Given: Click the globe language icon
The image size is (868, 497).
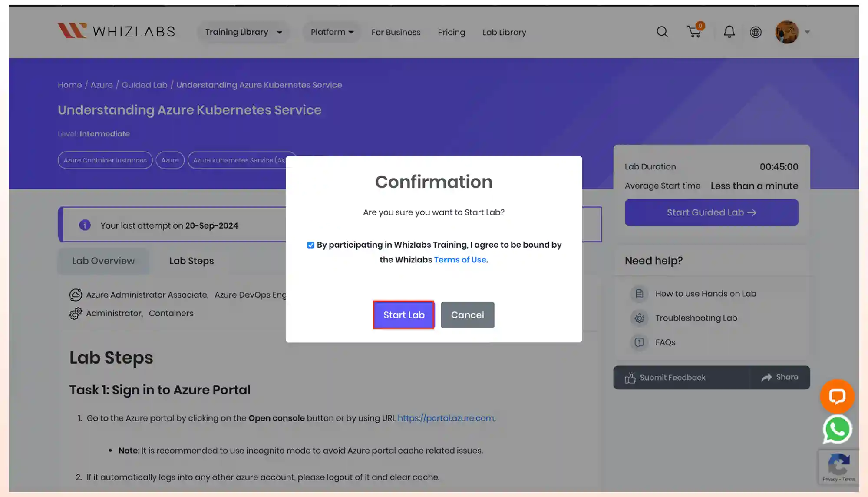Looking at the screenshot, I should coord(756,32).
